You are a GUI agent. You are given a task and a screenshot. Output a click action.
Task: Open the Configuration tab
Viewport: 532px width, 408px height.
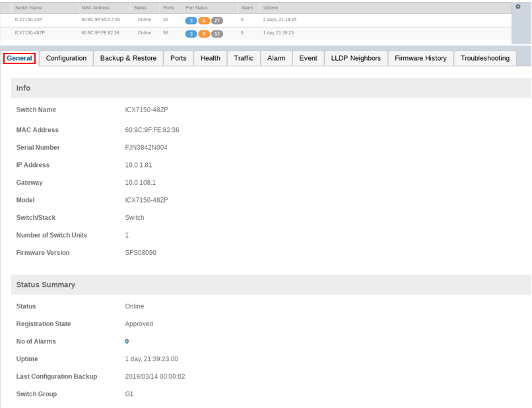[x=66, y=58]
